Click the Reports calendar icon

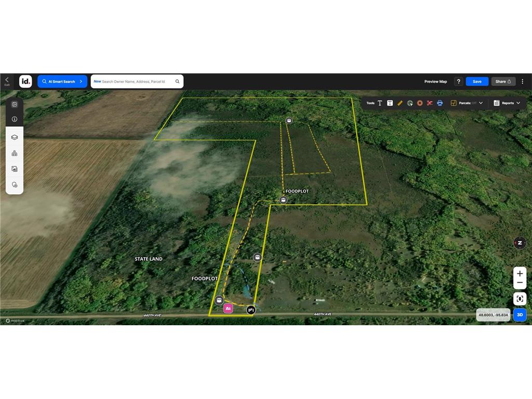click(496, 103)
